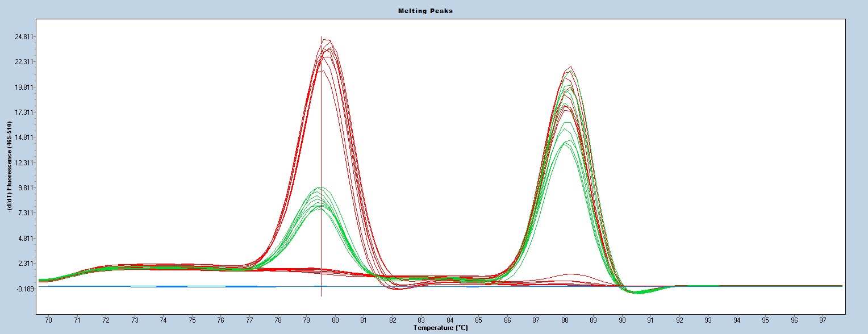Click the green curve dip near 90.5°C
The image size is (868, 334).
coord(637,293)
